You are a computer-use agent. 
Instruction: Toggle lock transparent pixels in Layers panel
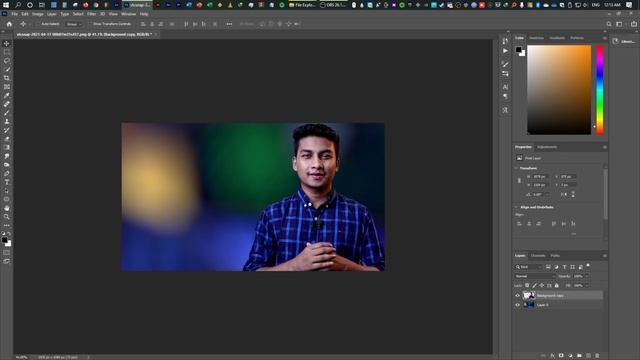[x=527, y=286]
